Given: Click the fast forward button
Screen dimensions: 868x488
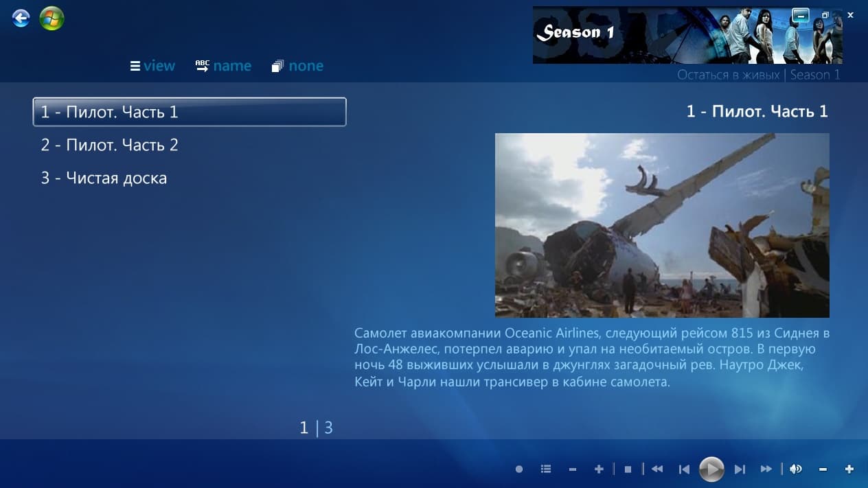Looking at the screenshot, I should pyautogui.click(x=766, y=469).
